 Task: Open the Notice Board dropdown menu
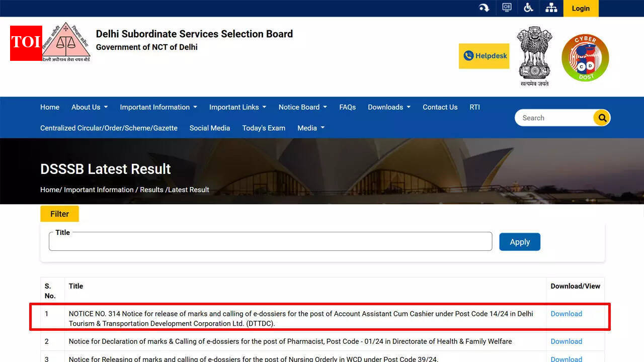pos(302,107)
